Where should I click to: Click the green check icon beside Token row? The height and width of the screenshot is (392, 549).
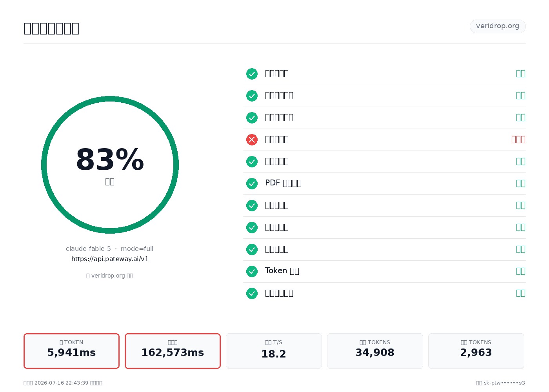pos(252,271)
